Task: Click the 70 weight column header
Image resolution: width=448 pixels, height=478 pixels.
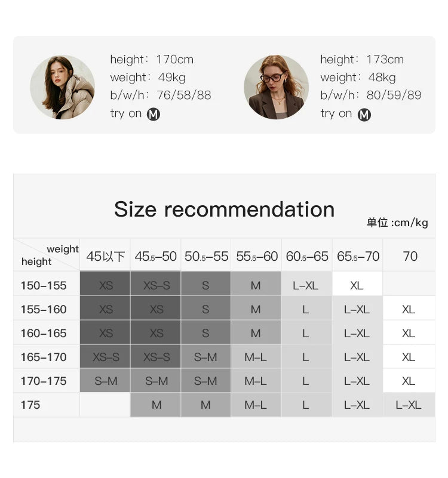Action: [x=410, y=257]
